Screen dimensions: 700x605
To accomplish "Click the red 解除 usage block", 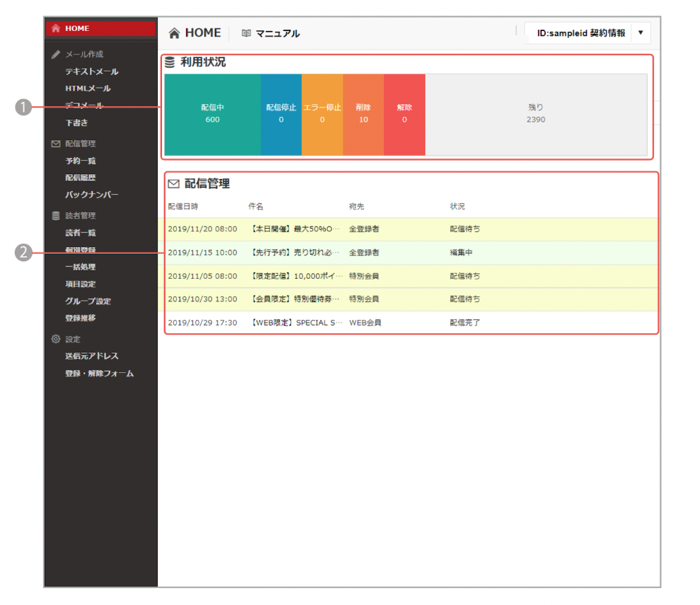I will pyautogui.click(x=404, y=114).
